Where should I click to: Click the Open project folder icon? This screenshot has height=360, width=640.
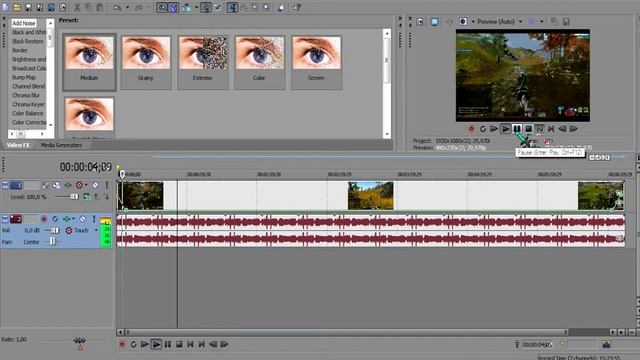pos(17,7)
